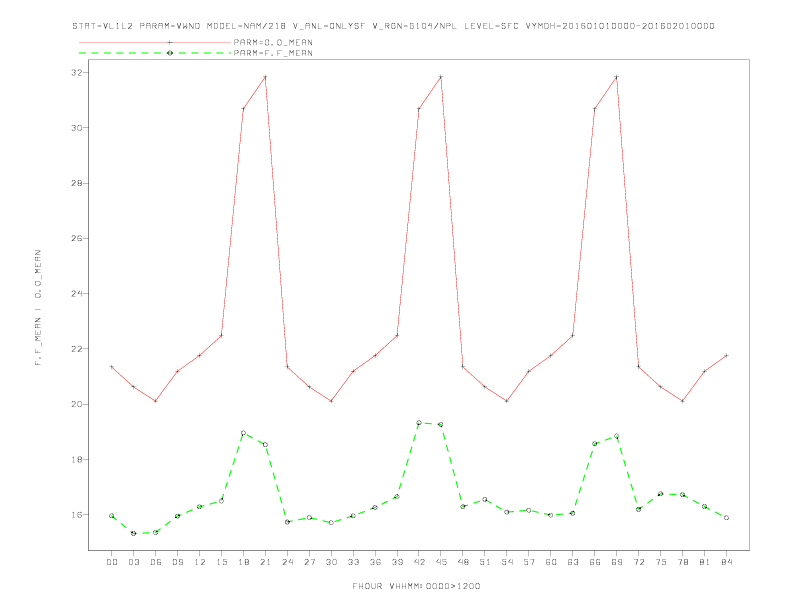The image size is (792, 612).
Task: Click x-axis tick label 60
Action: (551, 562)
